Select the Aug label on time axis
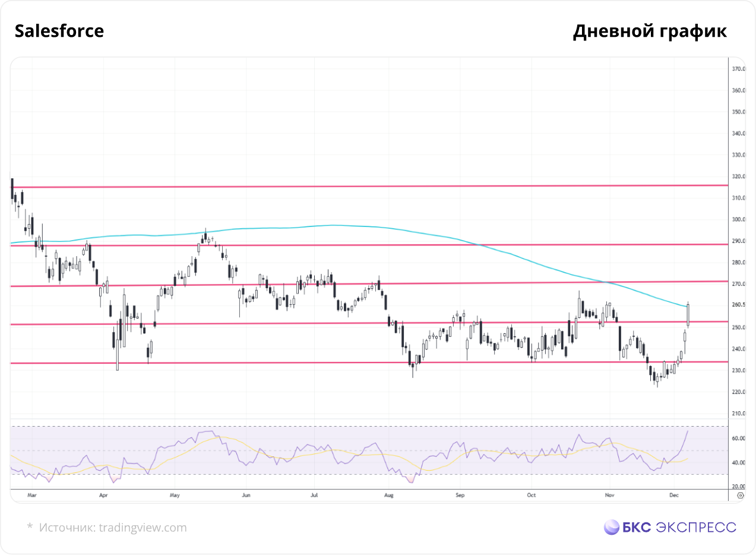 pos(388,494)
